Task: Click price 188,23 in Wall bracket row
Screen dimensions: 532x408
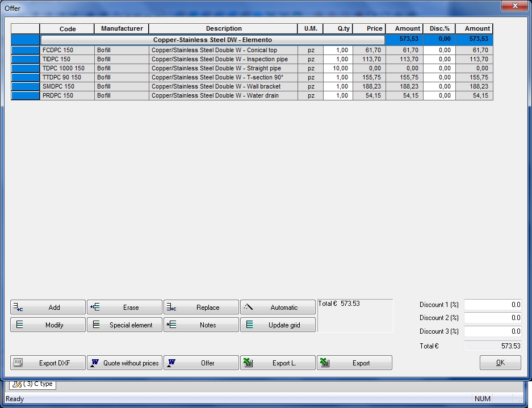Action: tap(369, 86)
